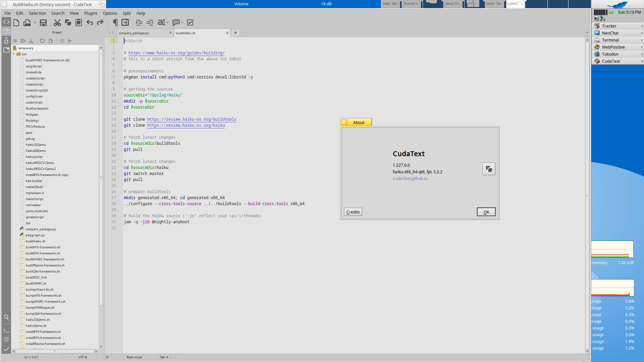Open the tab list dropdown arrow at the tab bar's end
Image resolution: width=644 pixels, height=362 pixels.
click(x=587, y=33)
